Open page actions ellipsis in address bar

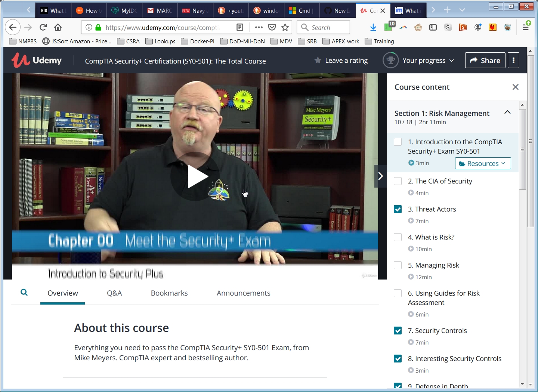[259, 27]
